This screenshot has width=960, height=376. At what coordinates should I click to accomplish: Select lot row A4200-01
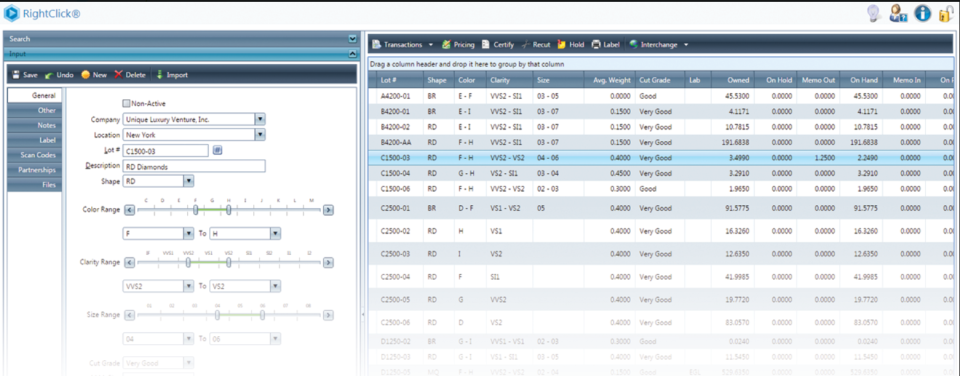click(x=661, y=96)
